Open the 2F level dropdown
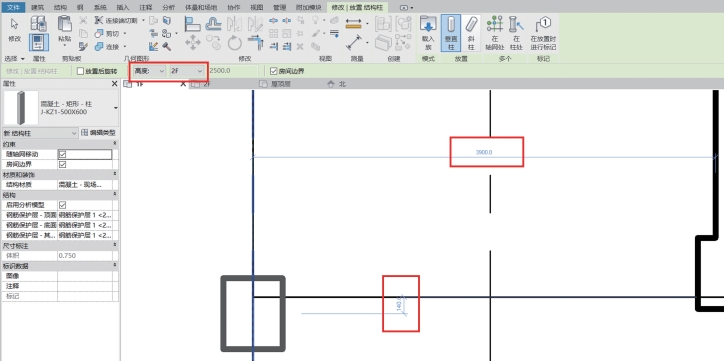This screenshot has height=361, width=724. 187,71
